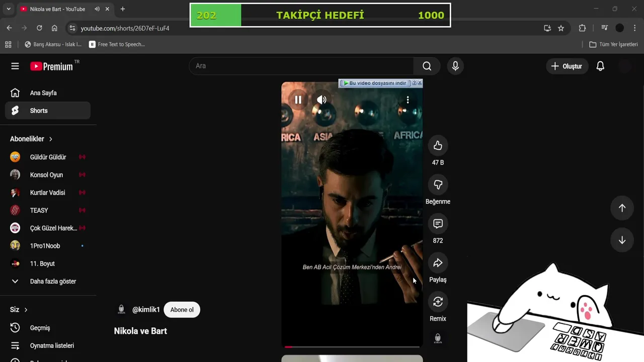Open the media control toolbar icon
This screenshot has height=362, width=644.
click(604, 28)
